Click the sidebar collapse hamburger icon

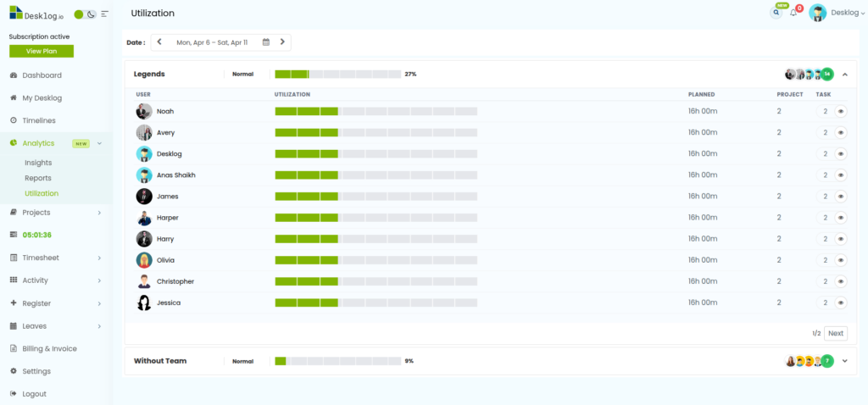(104, 14)
